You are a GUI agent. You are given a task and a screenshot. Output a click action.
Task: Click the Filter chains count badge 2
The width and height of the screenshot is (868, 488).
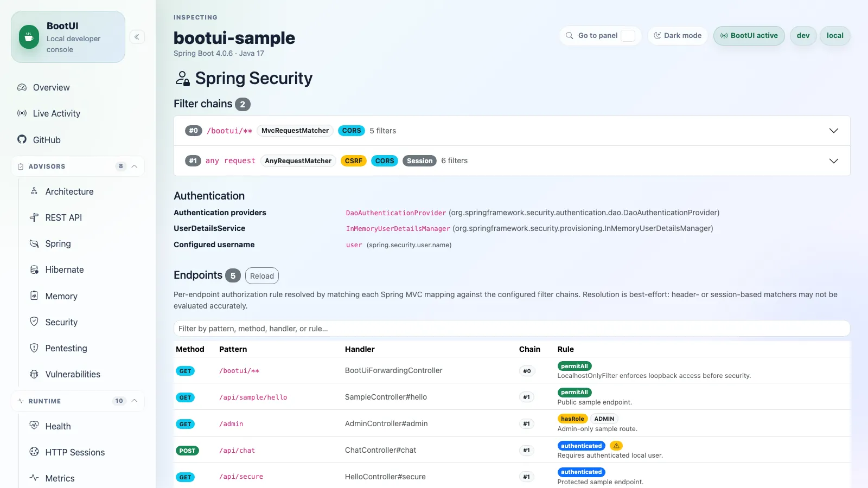click(242, 104)
